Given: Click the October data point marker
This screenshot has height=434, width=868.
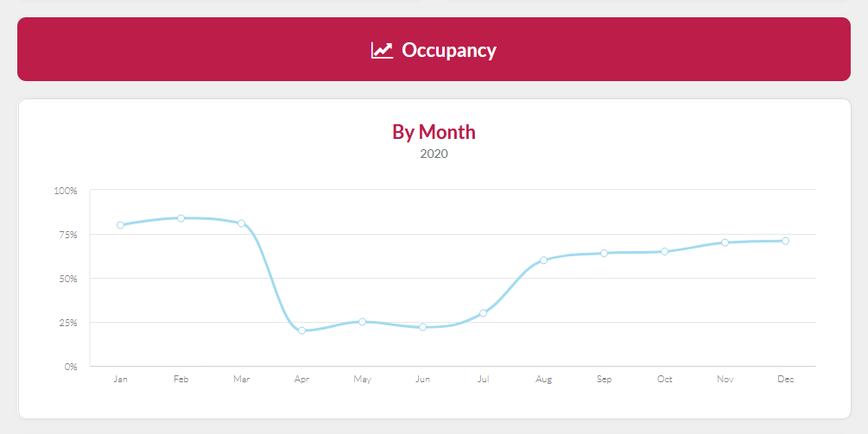Looking at the screenshot, I should click(664, 251).
